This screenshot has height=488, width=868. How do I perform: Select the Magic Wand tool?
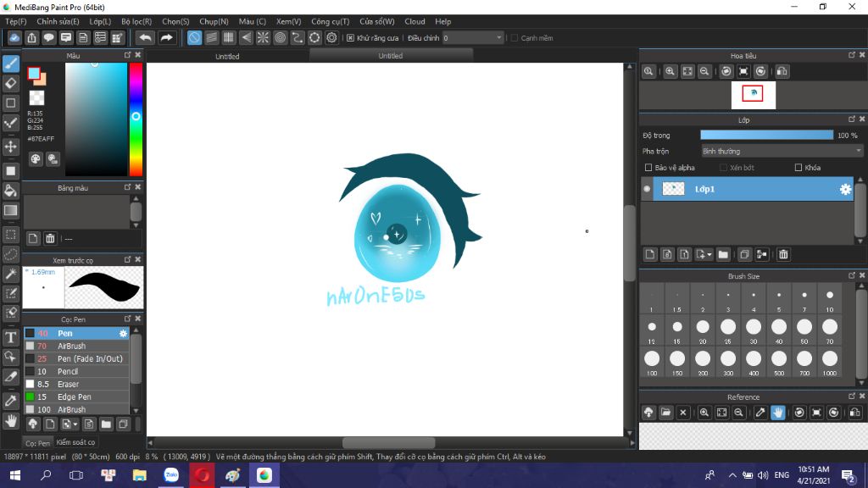(x=10, y=274)
